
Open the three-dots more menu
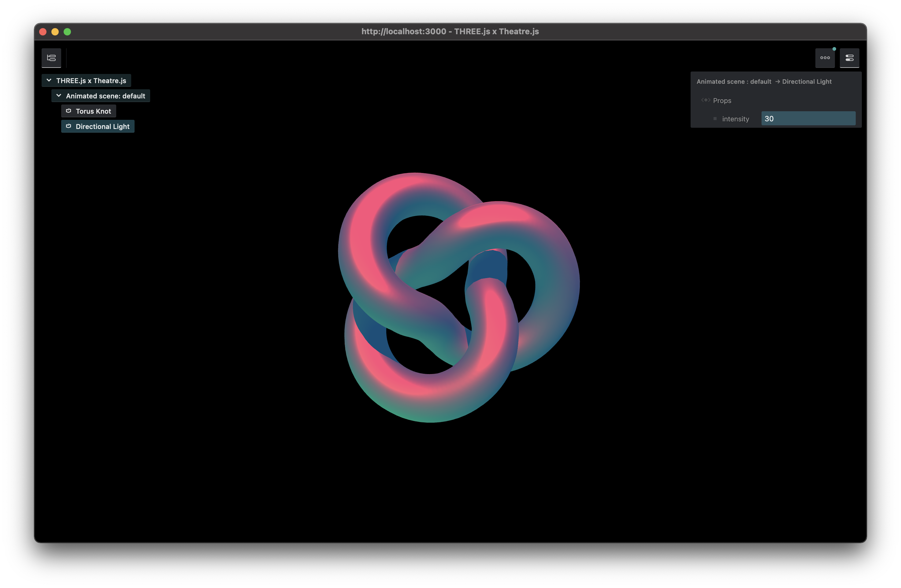click(x=825, y=58)
